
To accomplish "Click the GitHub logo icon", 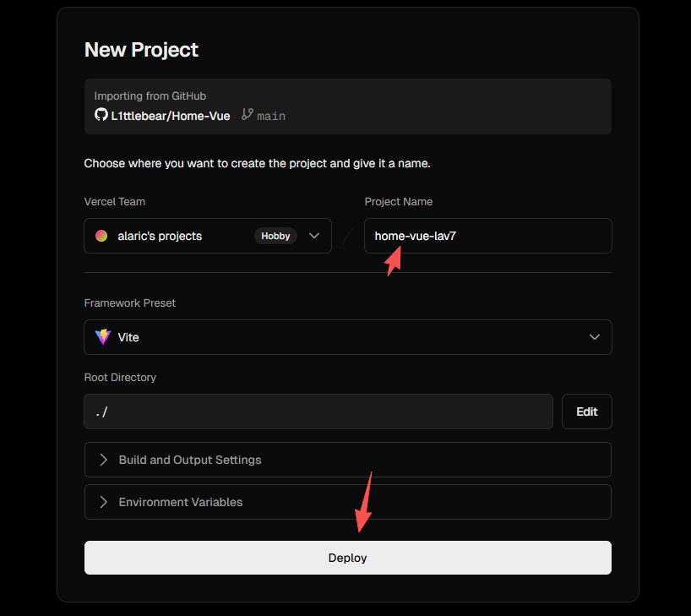I will pos(101,115).
